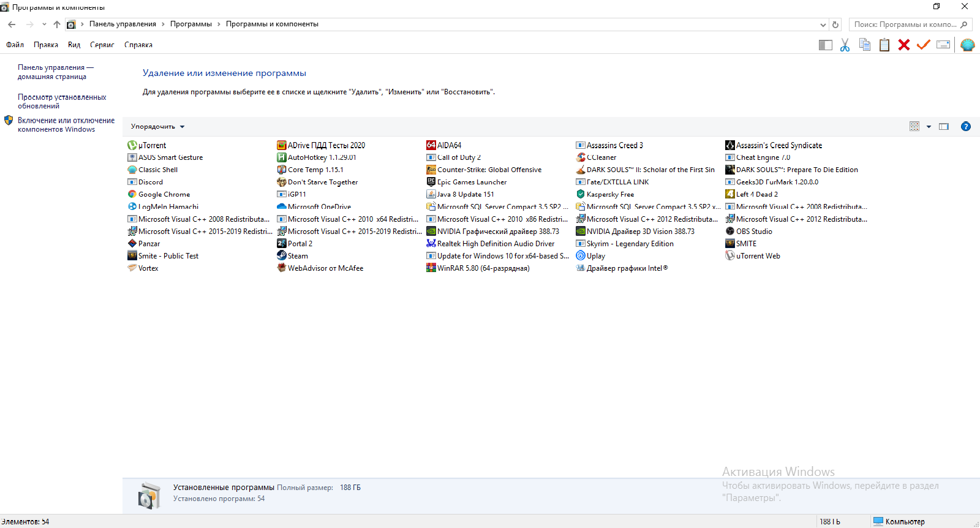
Task: Select Kaspersky Free entry
Action: [605, 194]
